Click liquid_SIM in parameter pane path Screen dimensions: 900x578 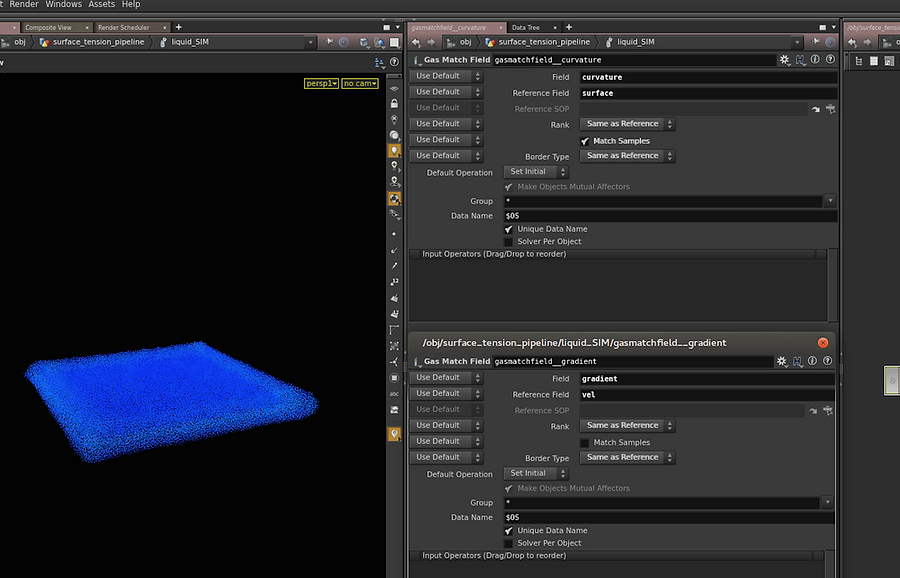coord(635,42)
